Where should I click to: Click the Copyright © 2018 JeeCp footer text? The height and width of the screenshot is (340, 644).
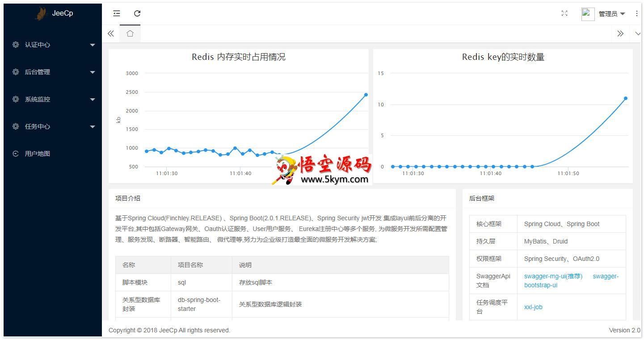tap(169, 330)
